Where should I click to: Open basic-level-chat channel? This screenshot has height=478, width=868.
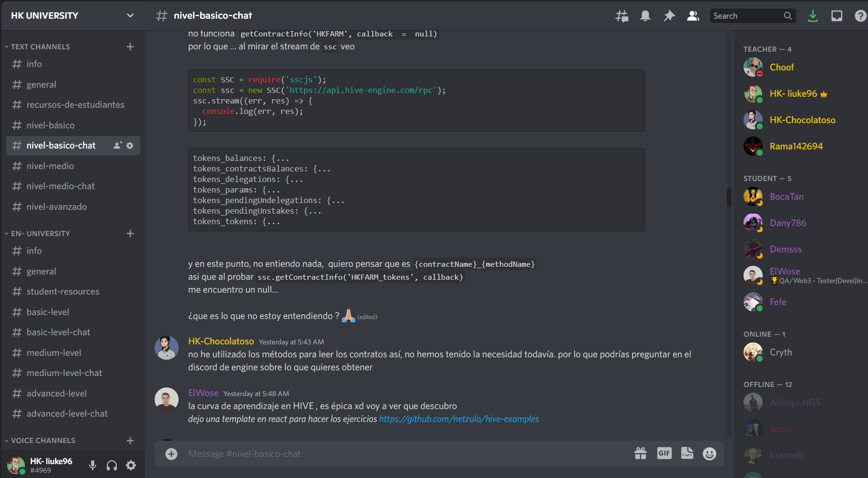73,332
